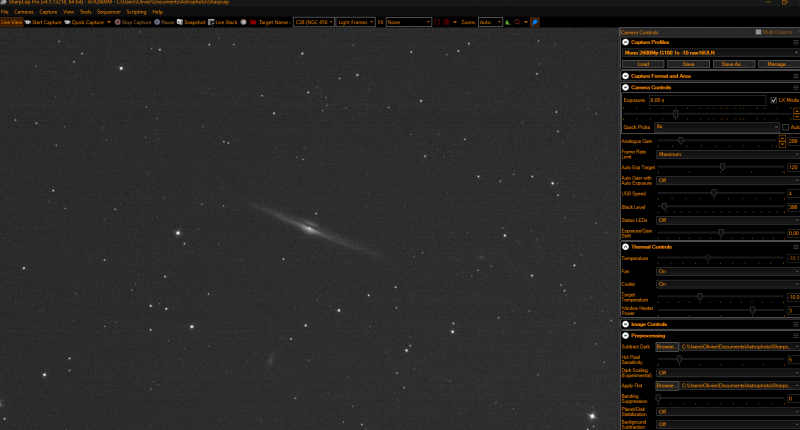Open the Quick Picks exposure dropdown

tap(717, 127)
